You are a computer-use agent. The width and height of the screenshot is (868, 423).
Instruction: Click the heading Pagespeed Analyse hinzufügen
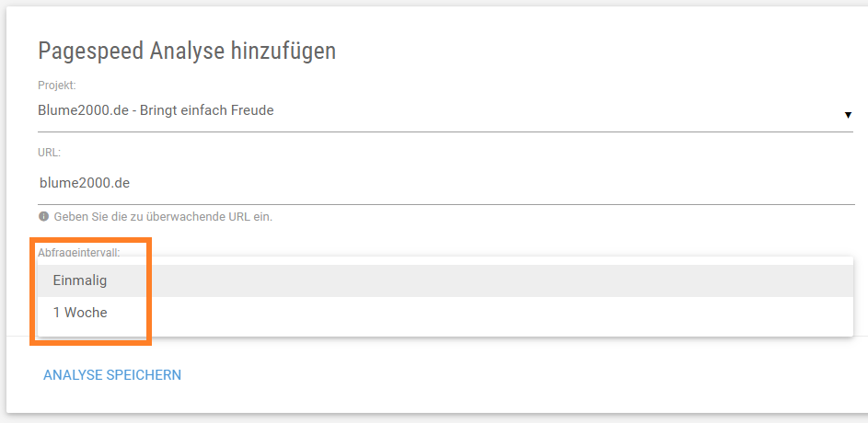[187, 51]
